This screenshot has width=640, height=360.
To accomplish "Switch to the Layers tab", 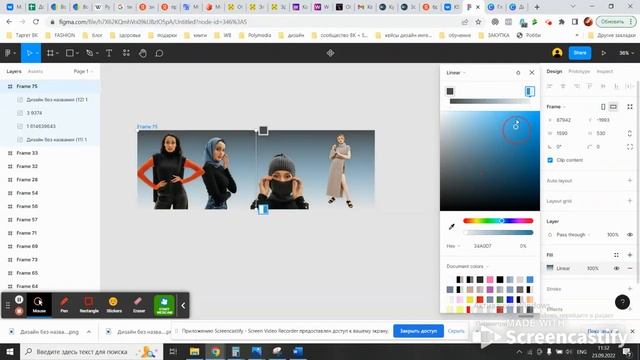I will tap(14, 71).
